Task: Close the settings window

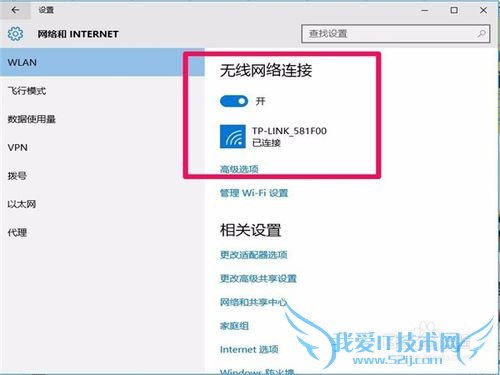Action: [483, 10]
